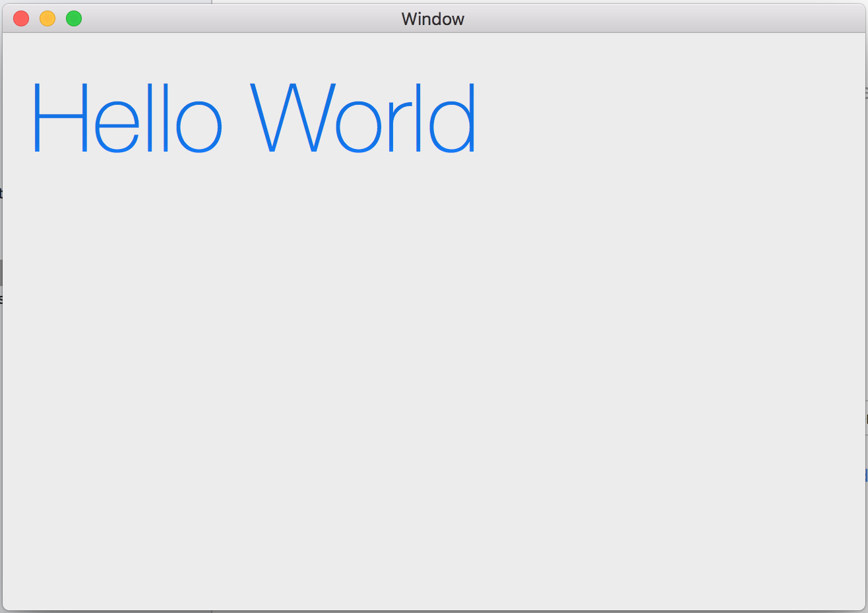Zoom the window with the green button
This screenshot has width=868, height=613.
click(74, 18)
